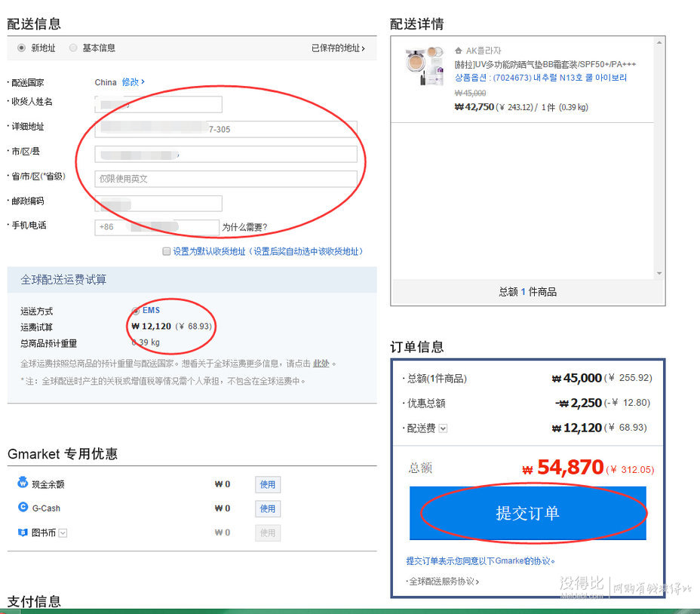This screenshot has width=700, height=614.
Task: Click the ₩42,750 product price
Action: [x=474, y=107]
